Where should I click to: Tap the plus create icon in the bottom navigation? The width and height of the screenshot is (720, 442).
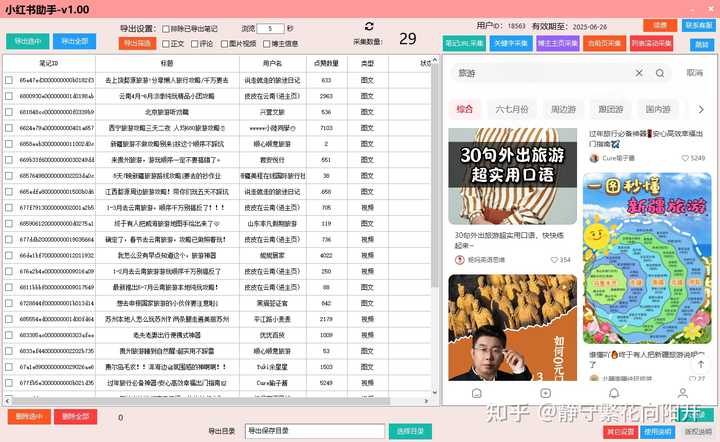[x=545, y=393]
